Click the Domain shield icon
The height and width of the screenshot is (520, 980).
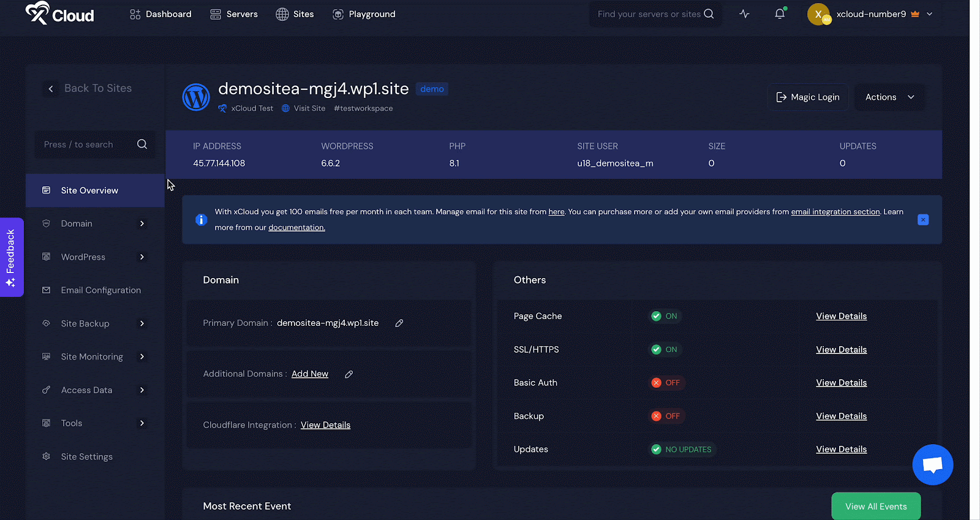[46, 224]
